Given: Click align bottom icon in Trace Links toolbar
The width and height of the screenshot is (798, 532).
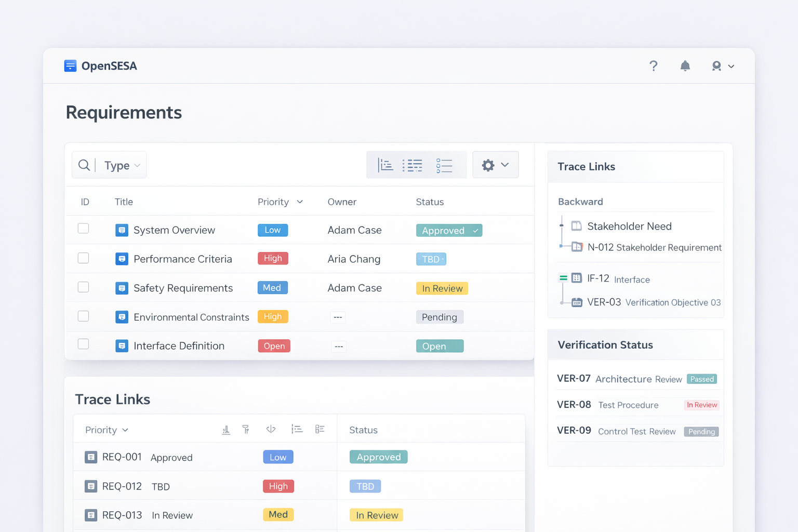Looking at the screenshot, I should [x=226, y=430].
